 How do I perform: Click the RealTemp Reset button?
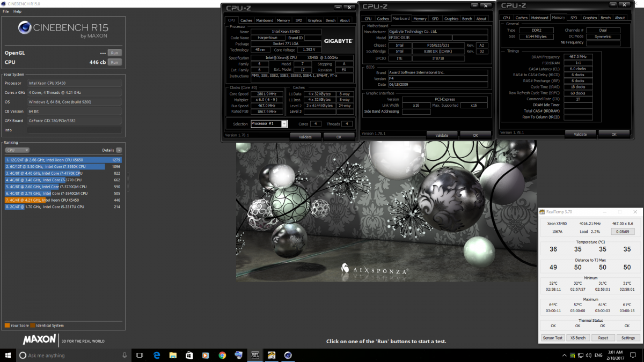(603, 338)
